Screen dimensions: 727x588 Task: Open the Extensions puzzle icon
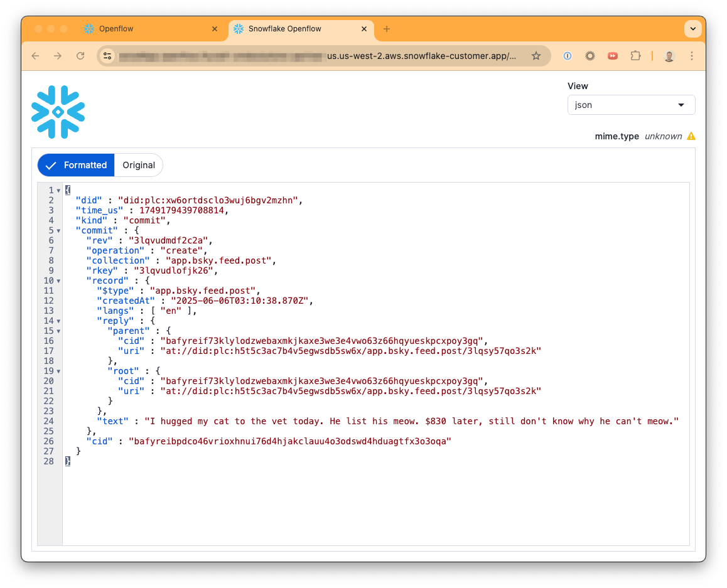635,56
